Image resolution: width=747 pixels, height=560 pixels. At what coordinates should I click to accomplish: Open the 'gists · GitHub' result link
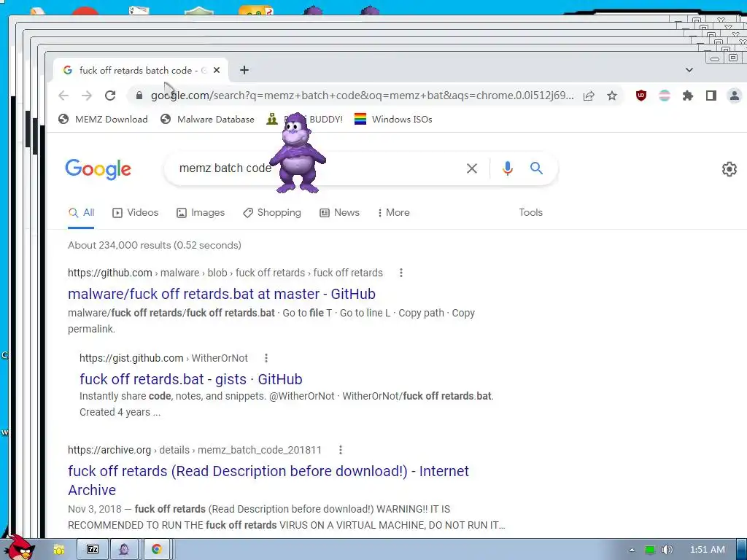point(191,379)
